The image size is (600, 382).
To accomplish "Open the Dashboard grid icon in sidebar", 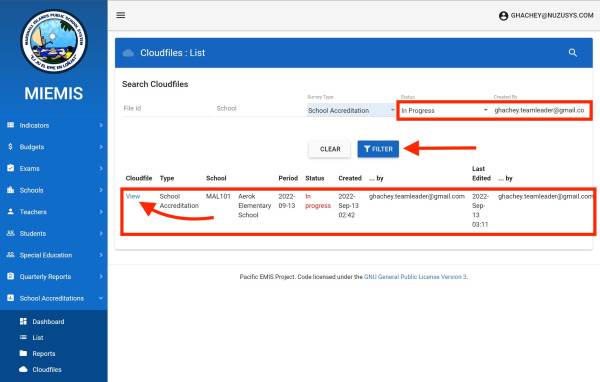I will (x=23, y=321).
